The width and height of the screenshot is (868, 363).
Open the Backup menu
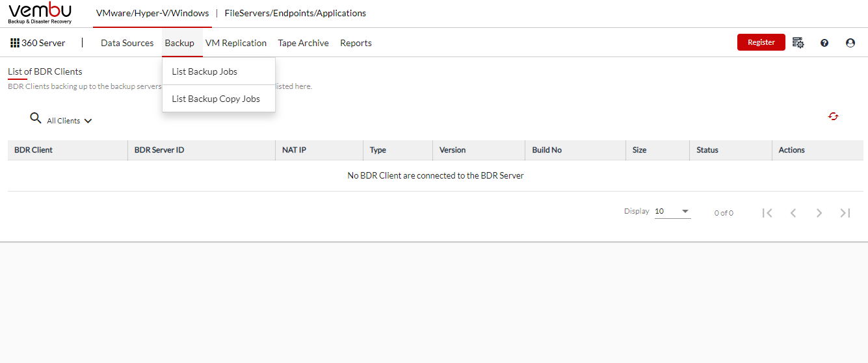point(179,43)
